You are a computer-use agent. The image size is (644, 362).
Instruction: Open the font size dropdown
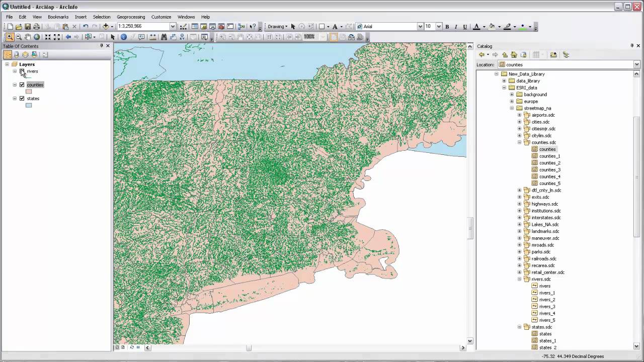point(439,27)
